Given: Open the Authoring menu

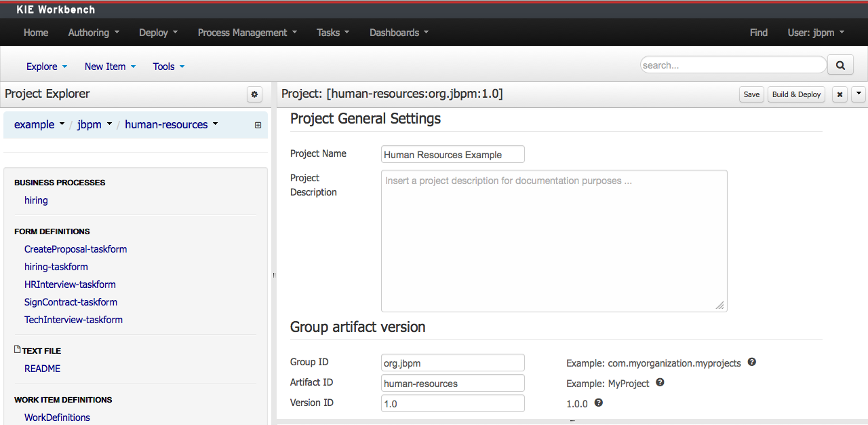Looking at the screenshot, I should (94, 33).
